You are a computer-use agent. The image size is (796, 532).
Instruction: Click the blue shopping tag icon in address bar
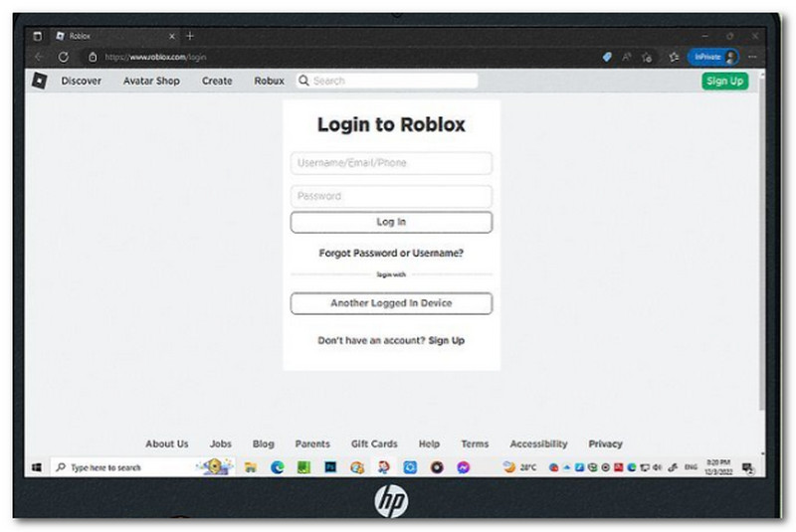[607, 57]
